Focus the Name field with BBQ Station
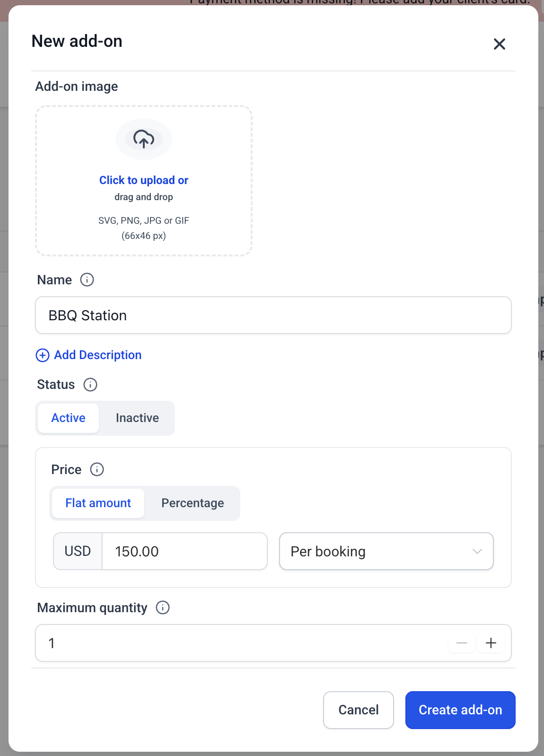 click(x=273, y=315)
